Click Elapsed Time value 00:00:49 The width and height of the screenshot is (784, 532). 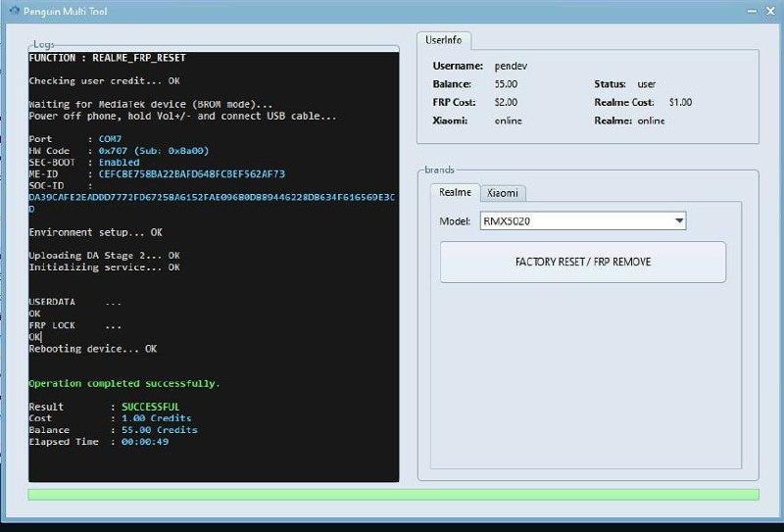click(x=145, y=442)
